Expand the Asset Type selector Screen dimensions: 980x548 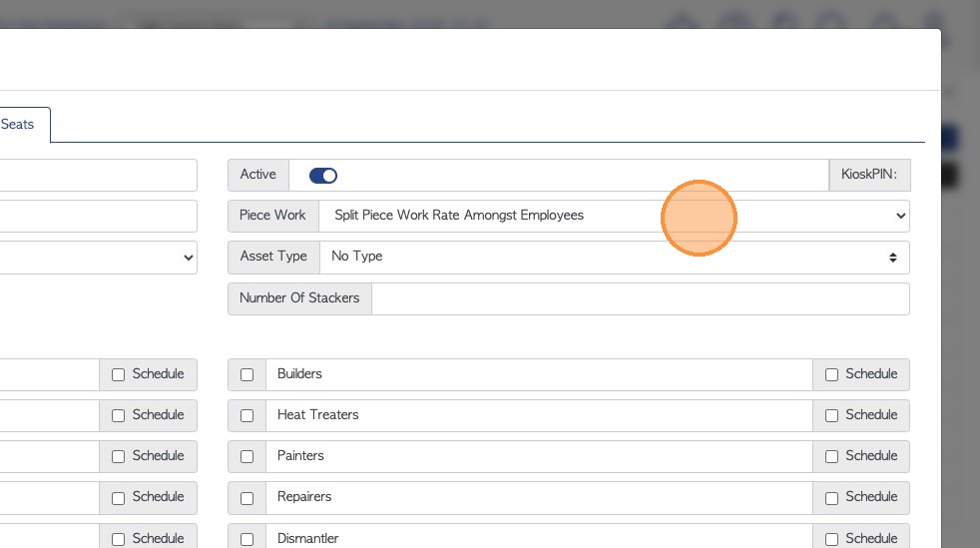[613, 257]
